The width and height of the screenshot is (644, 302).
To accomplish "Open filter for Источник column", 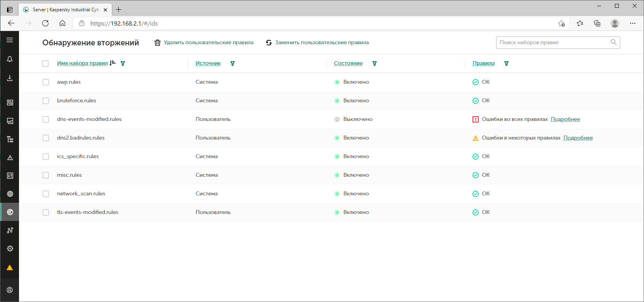I will point(233,64).
